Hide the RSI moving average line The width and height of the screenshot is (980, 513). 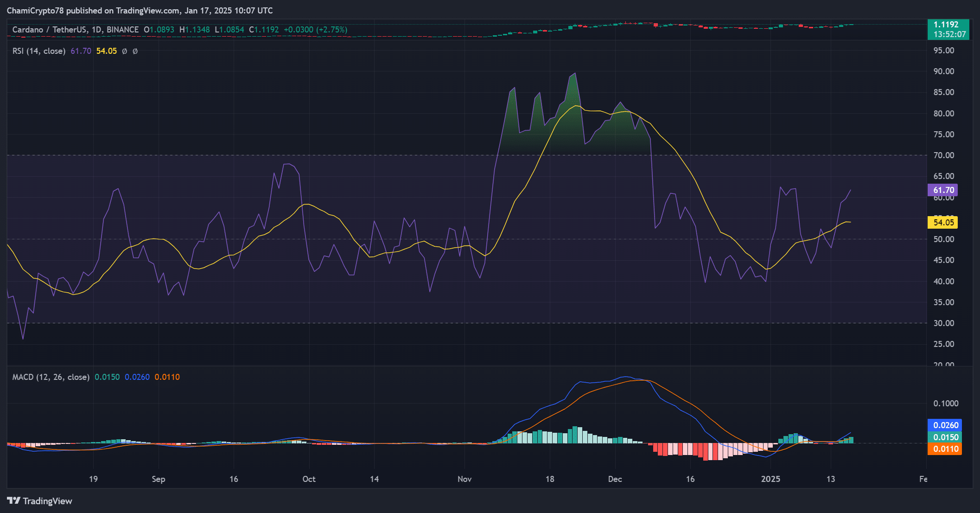tap(106, 51)
